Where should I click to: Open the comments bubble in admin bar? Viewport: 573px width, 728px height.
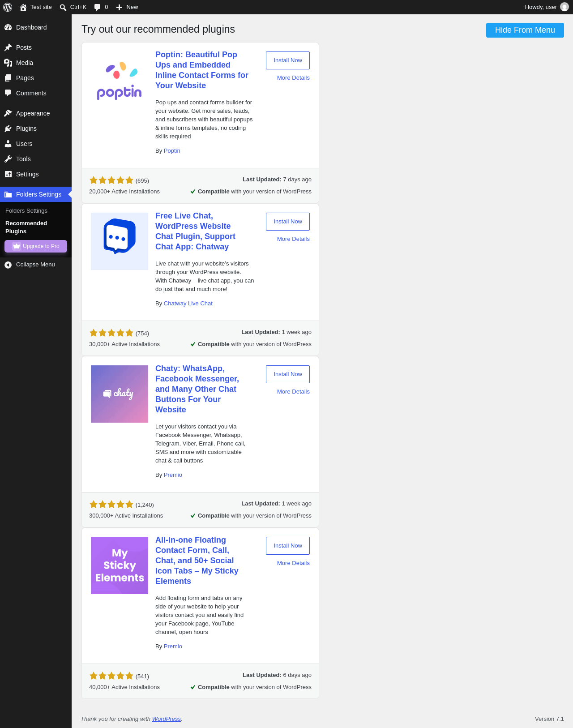click(x=97, y=7)
